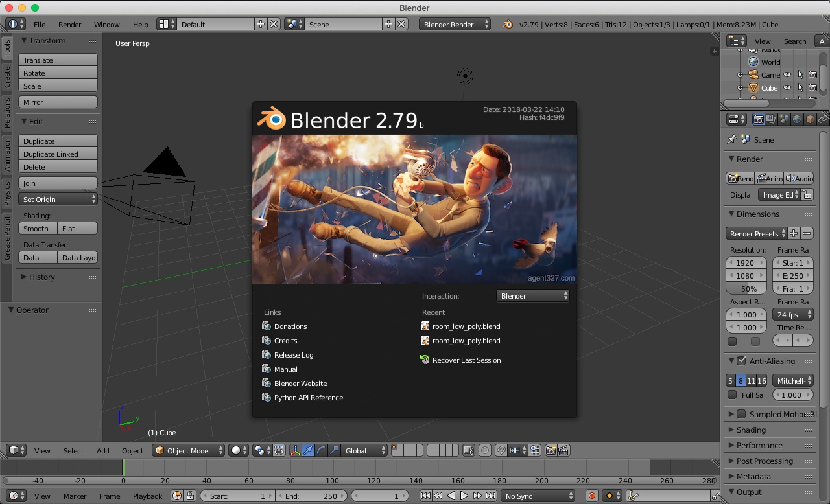Open the Global orientation dropdown

(x=365, y=450)
